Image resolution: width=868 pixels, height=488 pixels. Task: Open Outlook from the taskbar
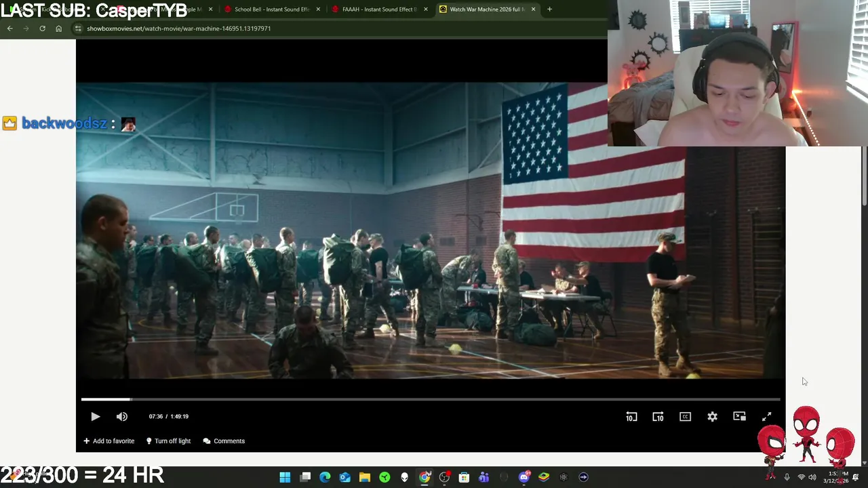[344, 477]
